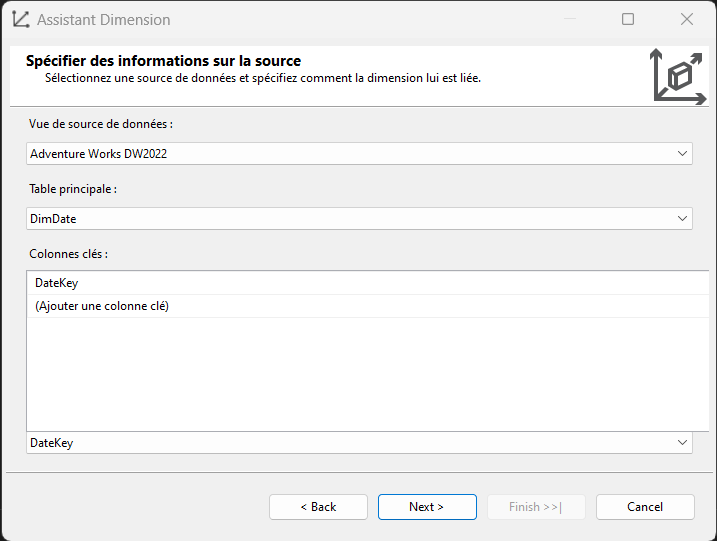Click the DateKey combo box below the list
The image size is (717, 541).
359,443
